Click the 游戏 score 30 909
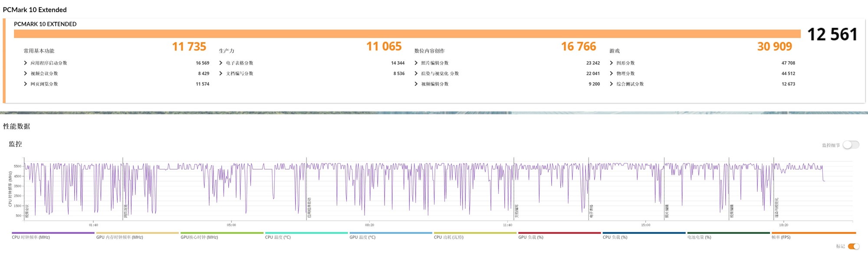Viewport: 868px width, 262px height. [775, 46]
